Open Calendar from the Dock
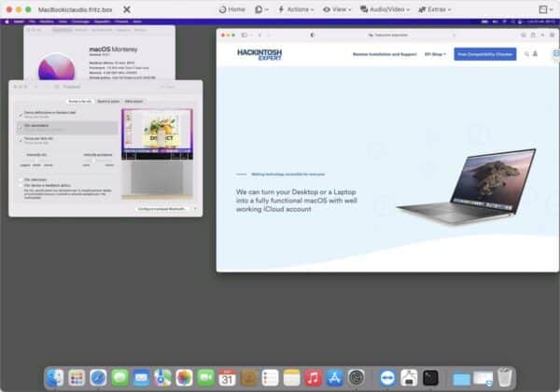 (227, 378)
